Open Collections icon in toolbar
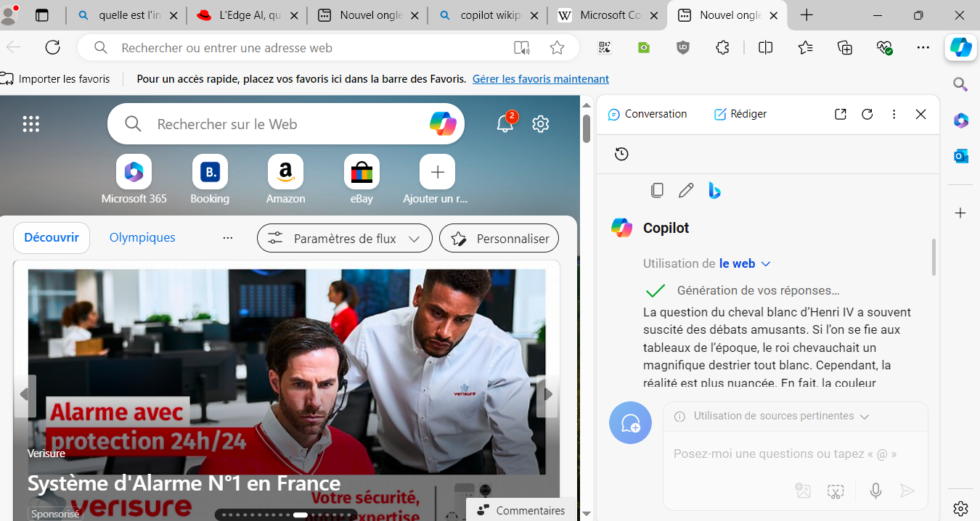Screen dimensions: 980x521 [x=844, y=48]
